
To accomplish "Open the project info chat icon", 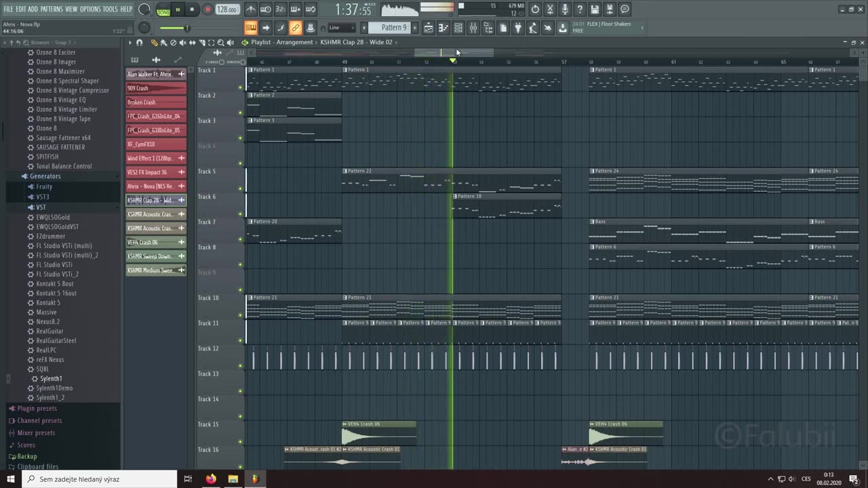I will pos(625,9).
